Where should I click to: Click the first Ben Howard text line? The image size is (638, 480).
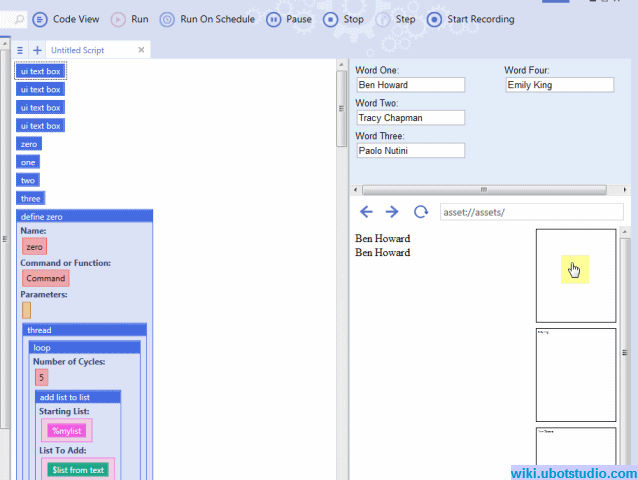click(382, 238)
